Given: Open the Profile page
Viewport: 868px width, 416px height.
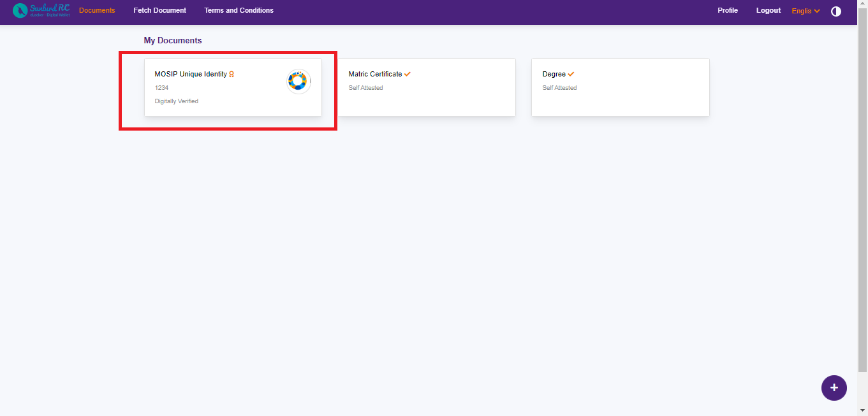Looking at the screenshot, I should coord(727,11).
